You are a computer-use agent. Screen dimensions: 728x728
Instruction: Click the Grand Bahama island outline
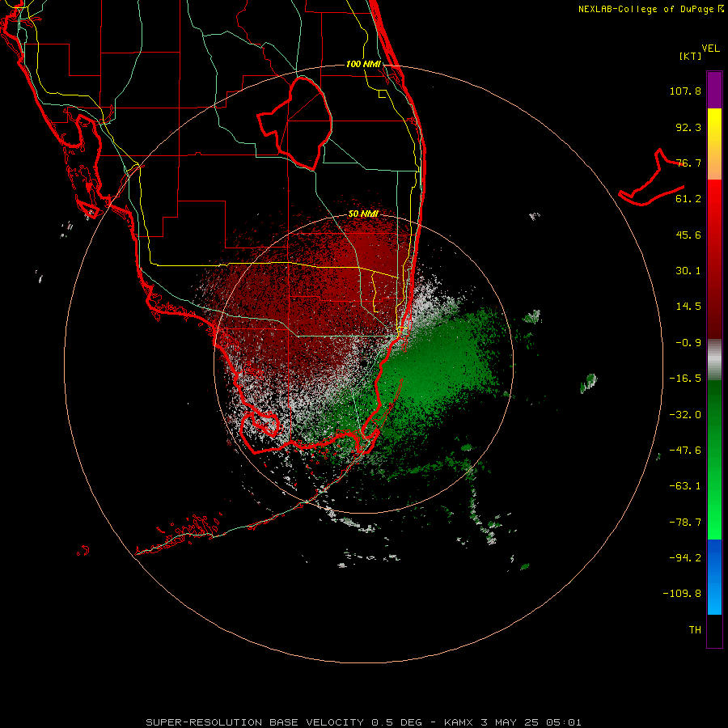coord(651,178)
